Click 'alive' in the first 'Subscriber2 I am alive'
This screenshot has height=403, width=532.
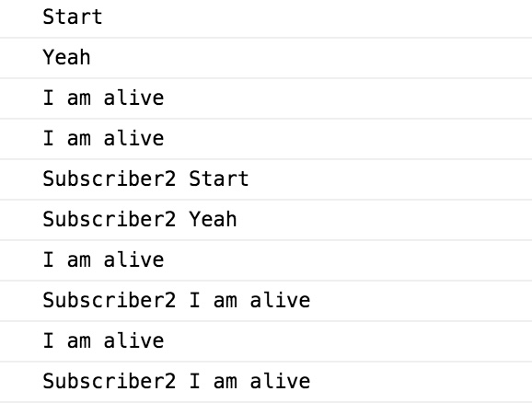(x=280, y=300)
